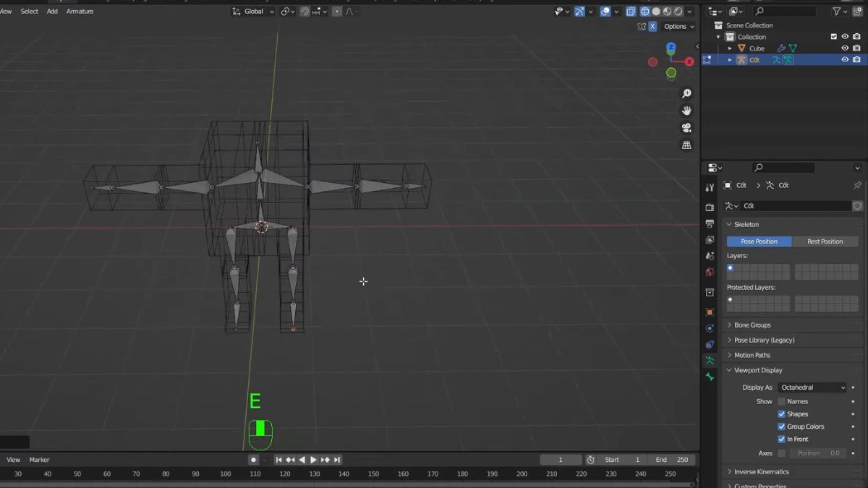Open the shading options dropdown arrow
This screenshot has height=488, width=868.
click(x=690, y=12)
